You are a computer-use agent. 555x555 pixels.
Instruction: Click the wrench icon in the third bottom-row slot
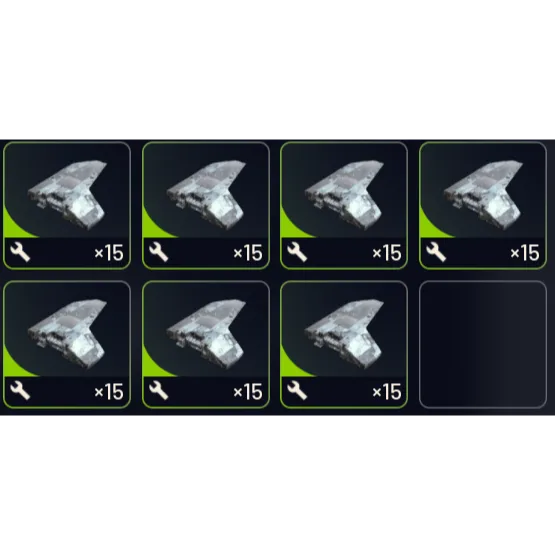(x=297, y=391)
